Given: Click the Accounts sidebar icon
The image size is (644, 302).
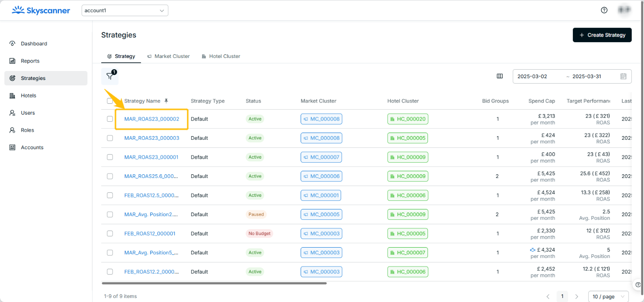Looking at the screenshot, I should click(13, 147).
